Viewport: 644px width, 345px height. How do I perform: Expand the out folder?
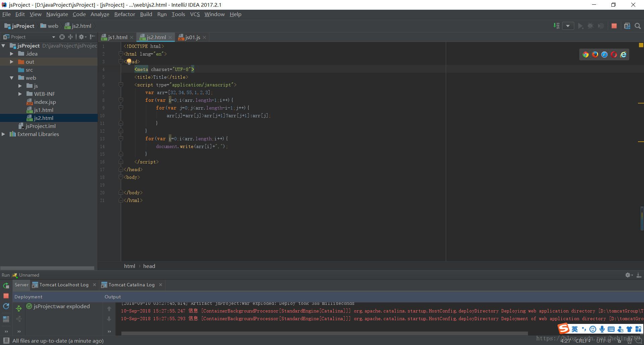click(12, 62)
